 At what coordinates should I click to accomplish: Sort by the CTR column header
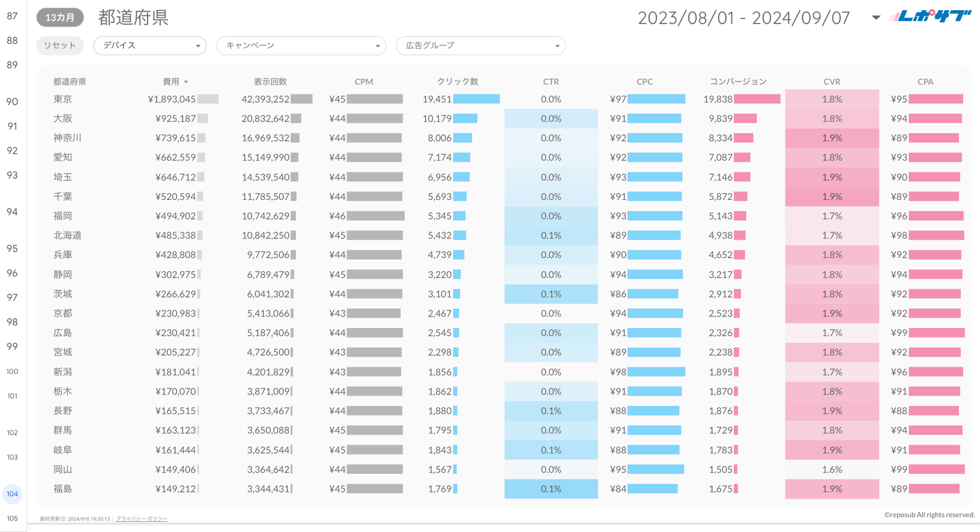[551, 81]
